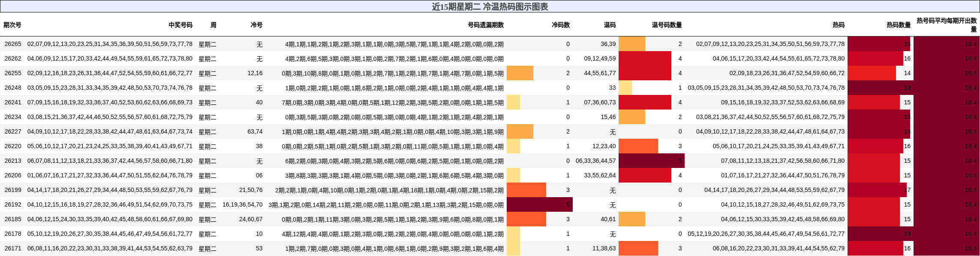This screenshot has width=980, height=256.
Task: Click yellow warm-count bar in row 26248
Action: pos(625,88)
